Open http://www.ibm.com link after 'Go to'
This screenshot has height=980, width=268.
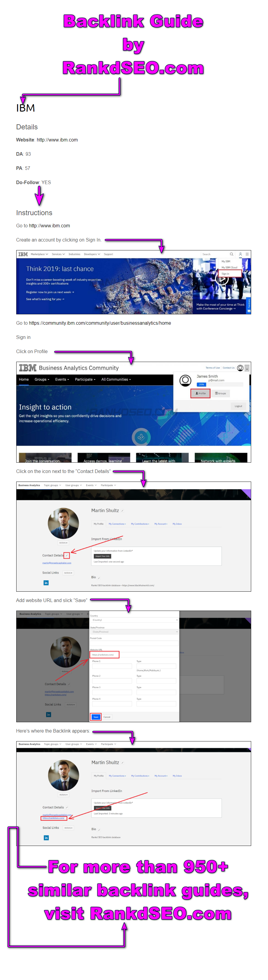point(49,226)
